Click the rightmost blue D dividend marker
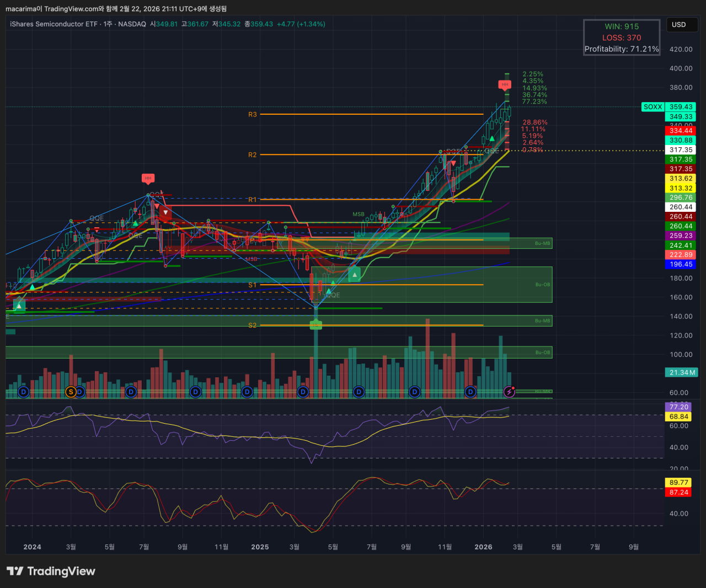706x588 pixels. (470, 392)
